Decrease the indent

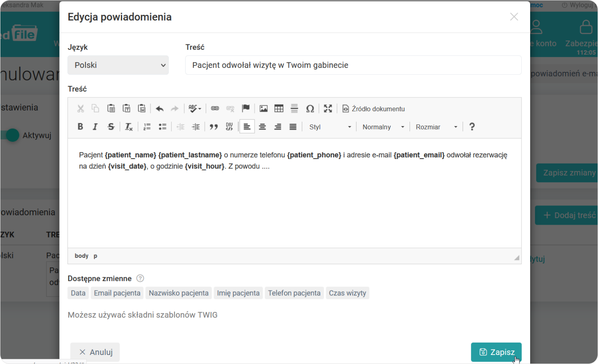pos(181,127)
